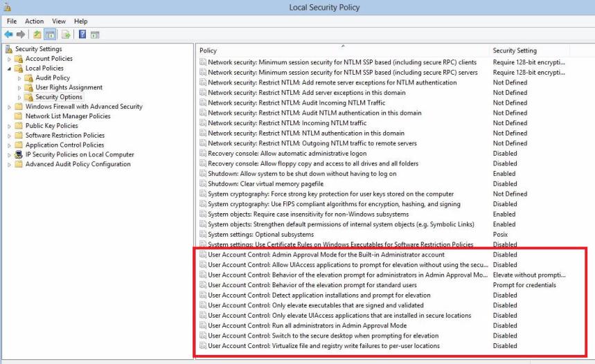The image size is (595, 364).
Task: Open the File menu
Action: tap(12, 21)
